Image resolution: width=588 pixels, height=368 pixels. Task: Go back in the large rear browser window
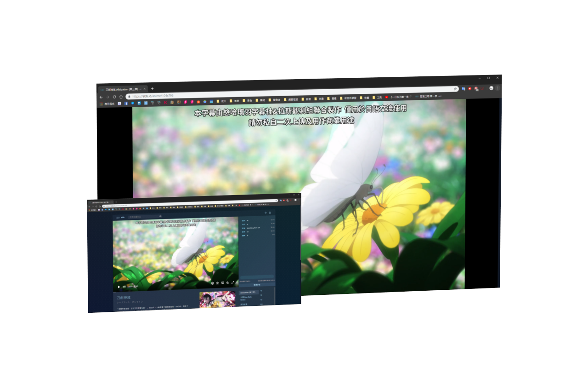click(x=101, y=97)
